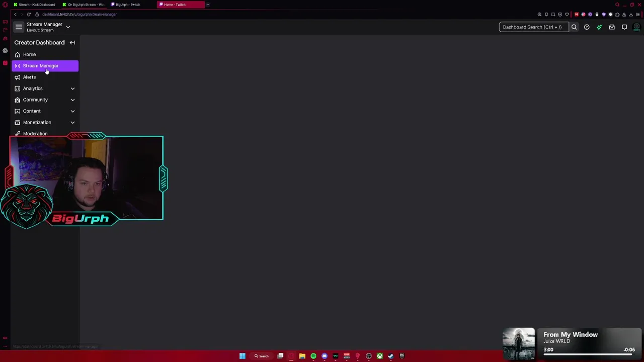
Task: Open the Xbox app from taskbar
Action: tap(380, 356)
